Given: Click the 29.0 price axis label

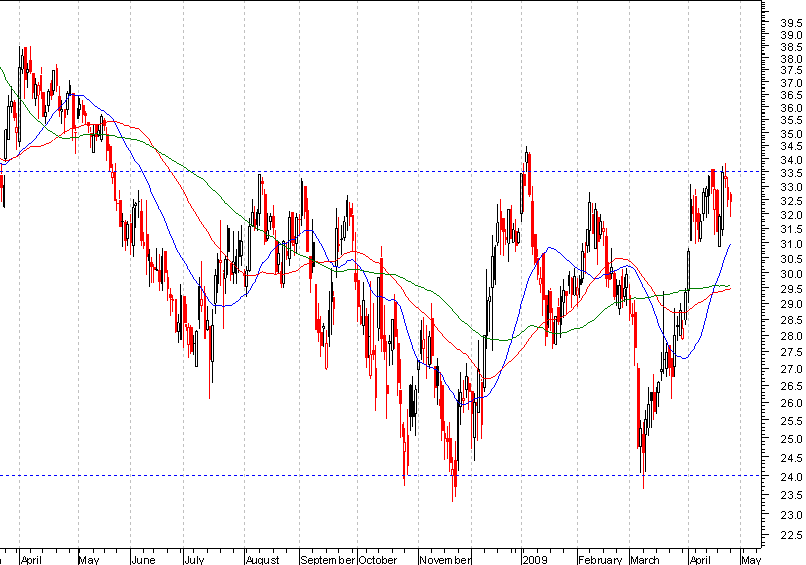Looking at the screenshot, I should tap(791, 304).
